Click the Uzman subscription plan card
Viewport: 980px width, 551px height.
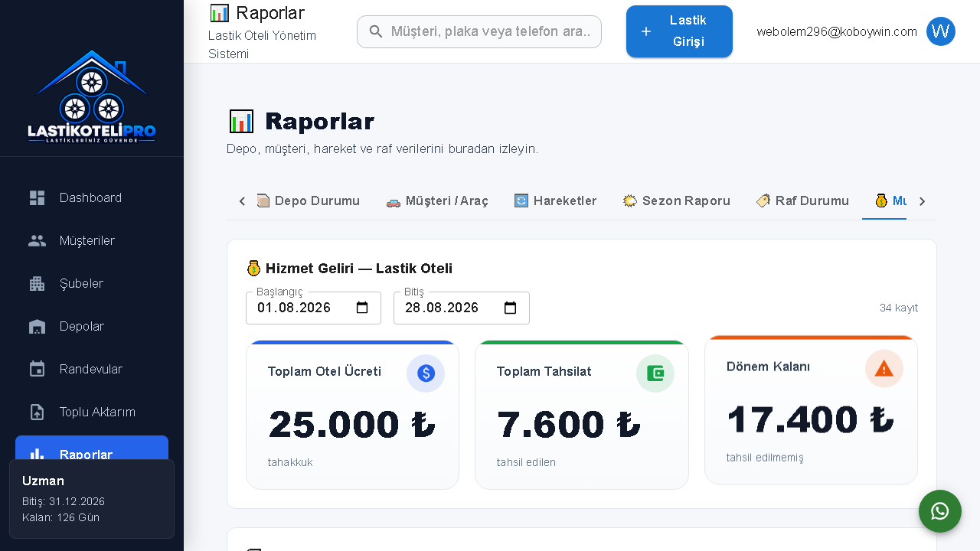coord(92,499)
